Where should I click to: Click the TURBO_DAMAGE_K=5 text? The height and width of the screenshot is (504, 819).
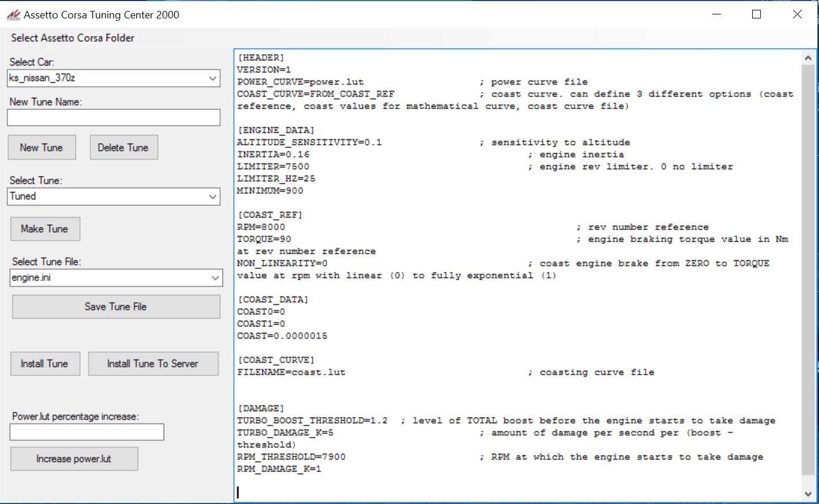[x=285, y=433]
